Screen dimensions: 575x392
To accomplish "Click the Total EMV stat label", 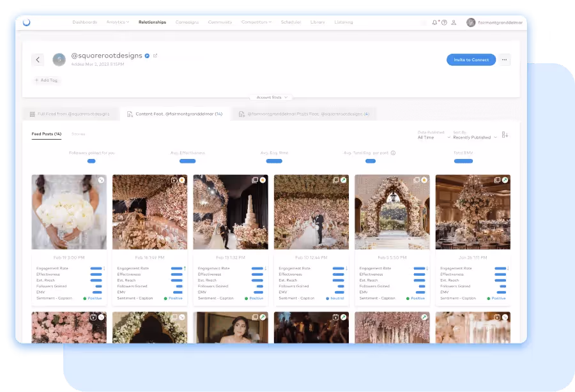I will pyautogui.click(x=463, y=153).
